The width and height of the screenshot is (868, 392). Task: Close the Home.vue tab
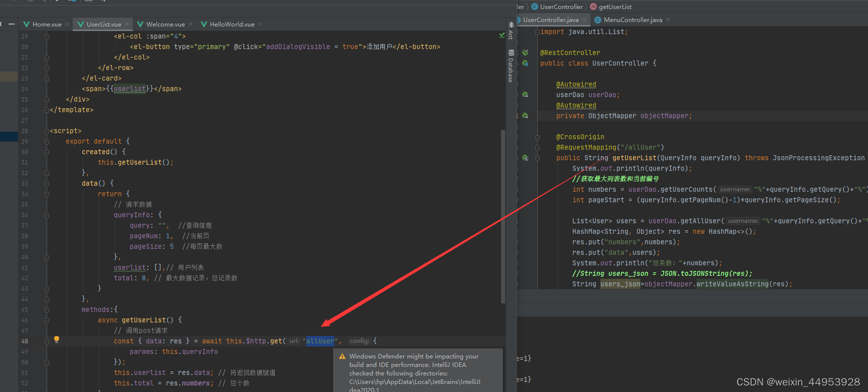tap(67, 24)
